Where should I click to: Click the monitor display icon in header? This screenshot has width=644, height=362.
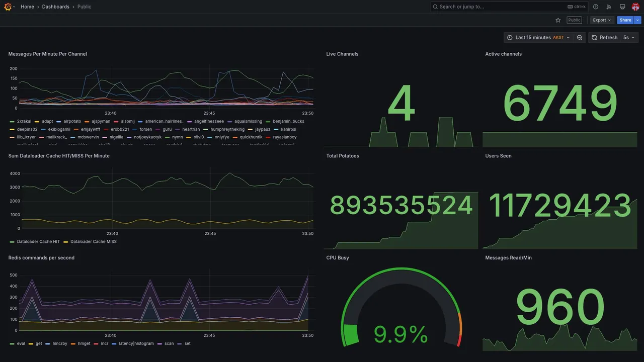click(x=622, y=7)
